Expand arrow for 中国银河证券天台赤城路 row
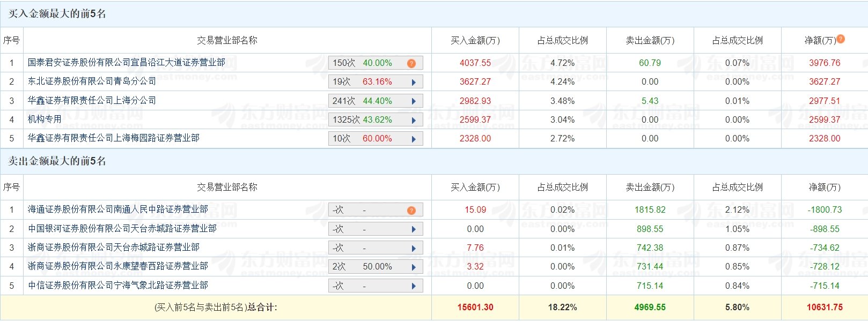 (414, 229)
